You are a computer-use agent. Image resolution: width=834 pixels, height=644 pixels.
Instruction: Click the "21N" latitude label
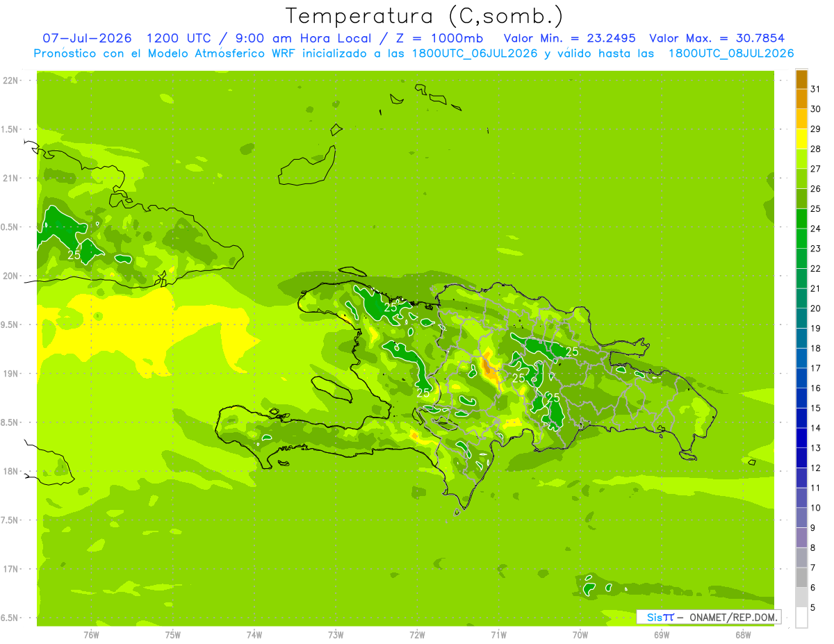12,178
